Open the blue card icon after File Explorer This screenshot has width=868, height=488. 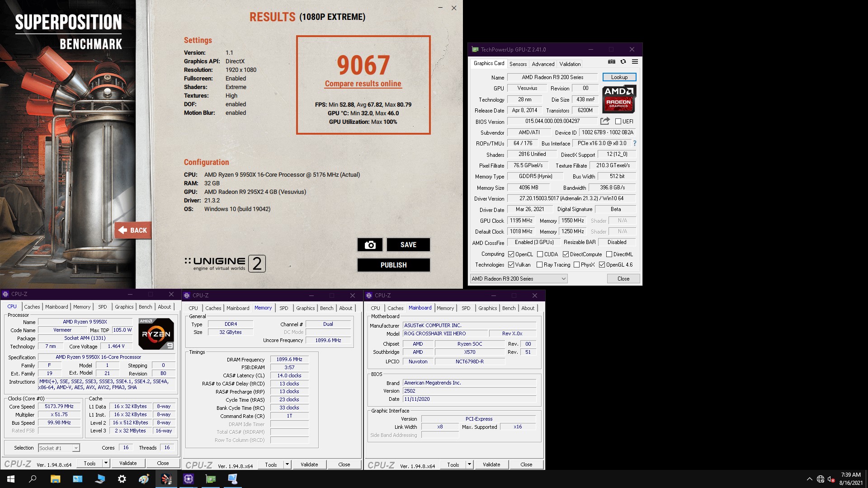pyautogui.click(x=77, y=479)
